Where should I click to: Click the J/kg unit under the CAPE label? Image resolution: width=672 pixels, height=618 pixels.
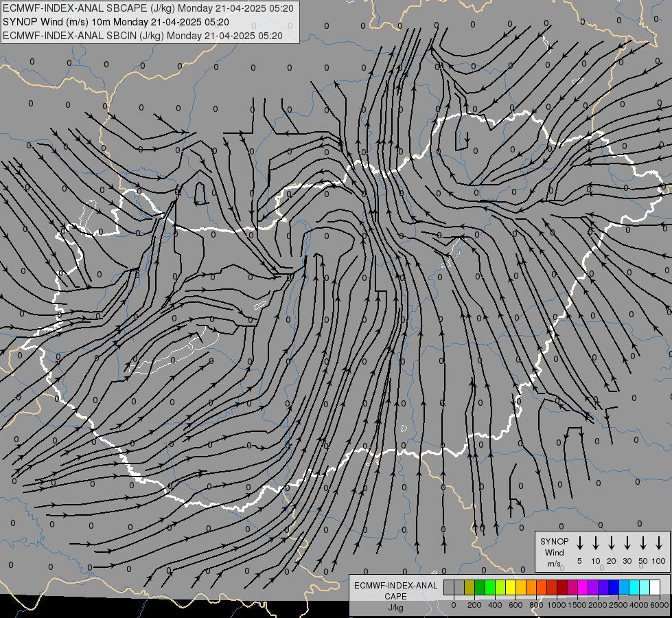(395, 608)
